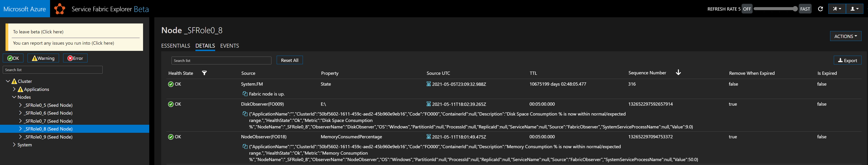Adjust the refresh rate slider
This screenshot has height=165, width=868.
(776, 9)
